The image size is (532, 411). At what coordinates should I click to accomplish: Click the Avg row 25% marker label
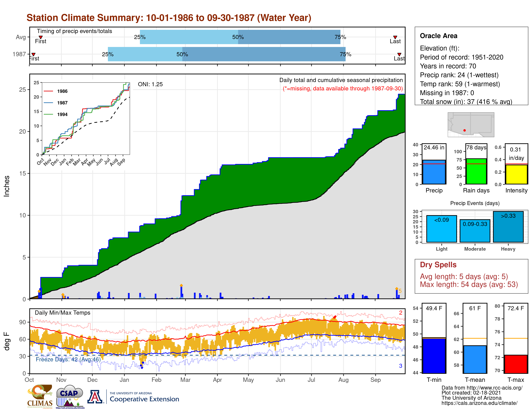(x=140, y=37)
